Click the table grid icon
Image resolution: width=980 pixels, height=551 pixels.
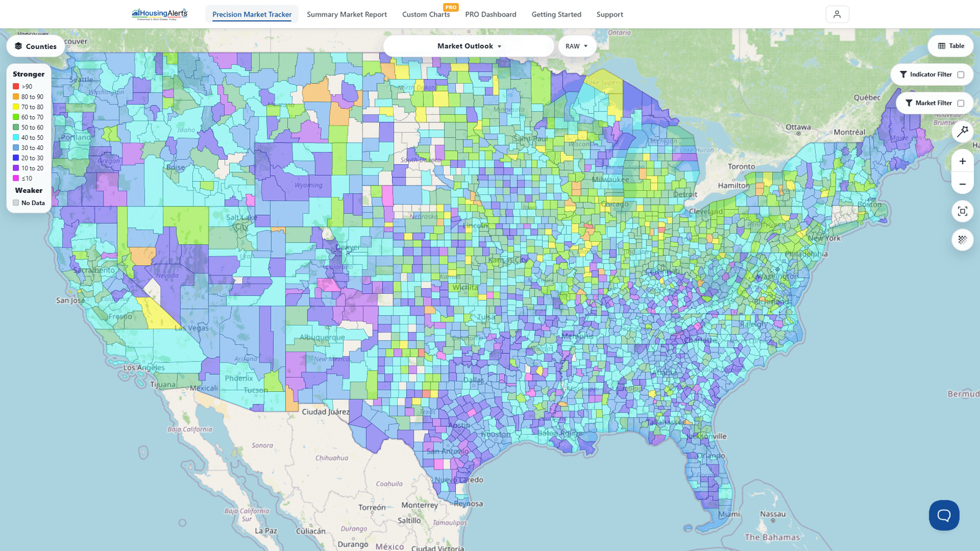941,46
